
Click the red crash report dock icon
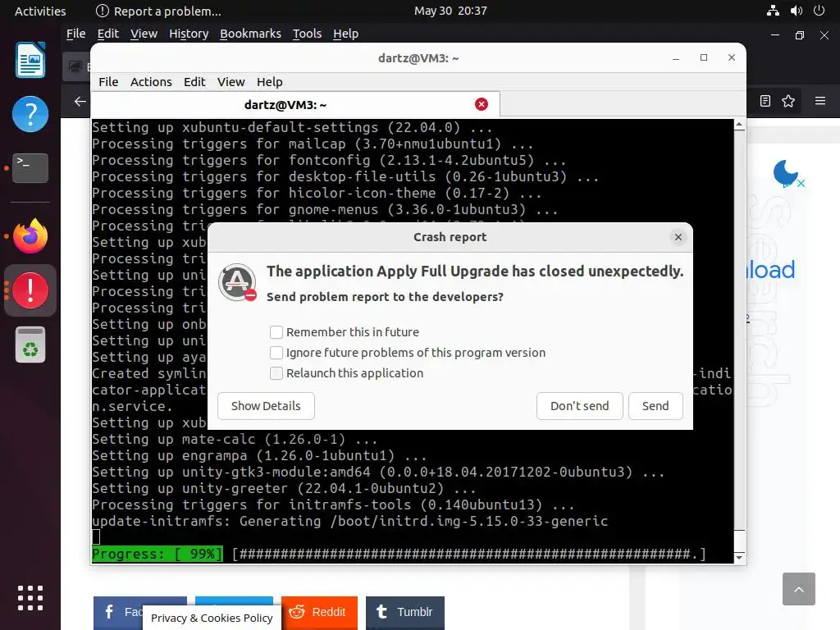click(x=30, y=290)
